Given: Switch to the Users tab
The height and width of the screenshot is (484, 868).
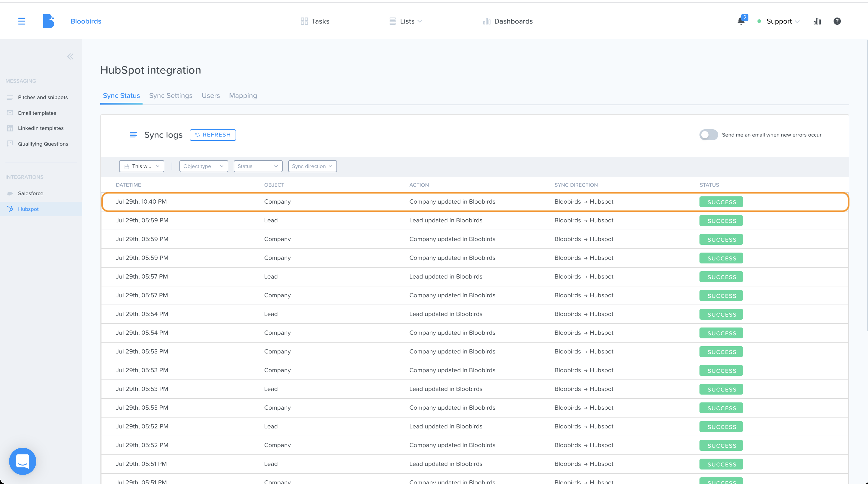Looking at the screenshot, I should pos(211,96).
